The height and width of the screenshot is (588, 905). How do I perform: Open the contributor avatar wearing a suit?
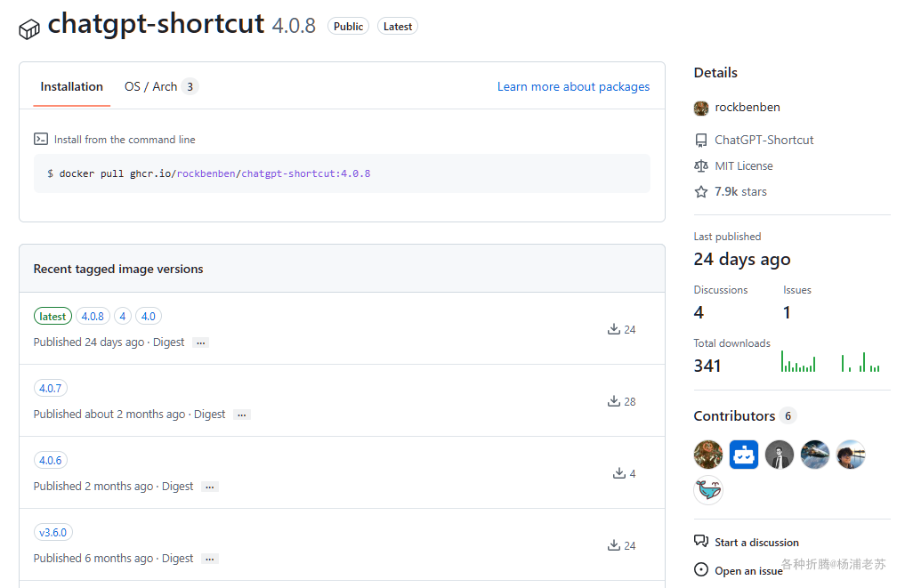click(x=780, y=455)
